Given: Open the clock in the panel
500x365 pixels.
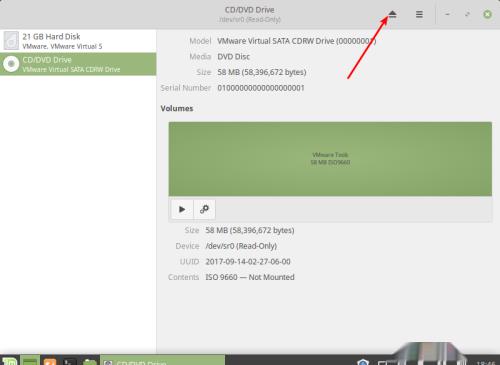Looking at the screenshot, I should pos(486,362).
